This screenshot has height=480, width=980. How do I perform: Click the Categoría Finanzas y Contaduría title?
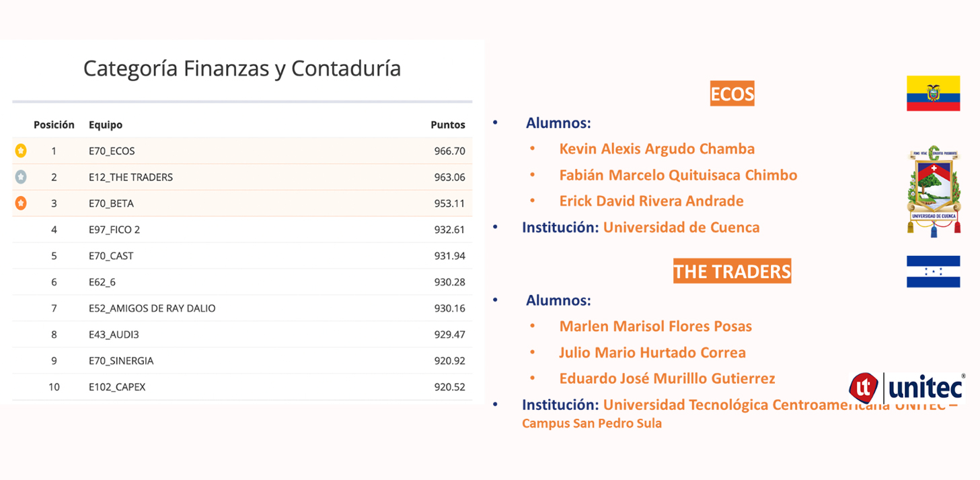coord(242,69)
